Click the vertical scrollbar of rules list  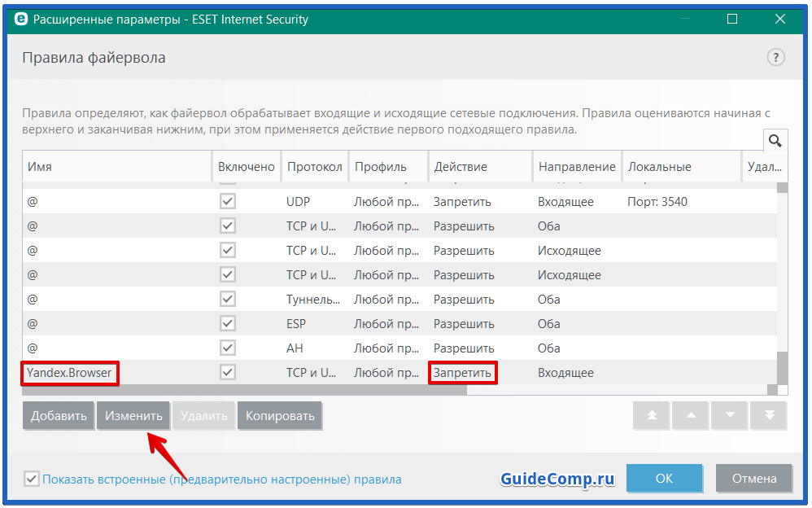click(782, 285)
